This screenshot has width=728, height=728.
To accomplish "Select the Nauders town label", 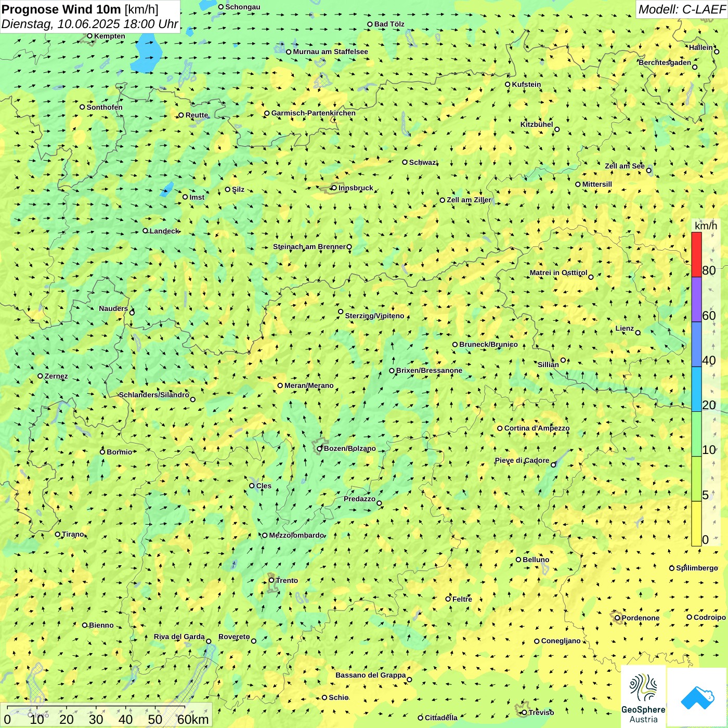I will [113, 308].
